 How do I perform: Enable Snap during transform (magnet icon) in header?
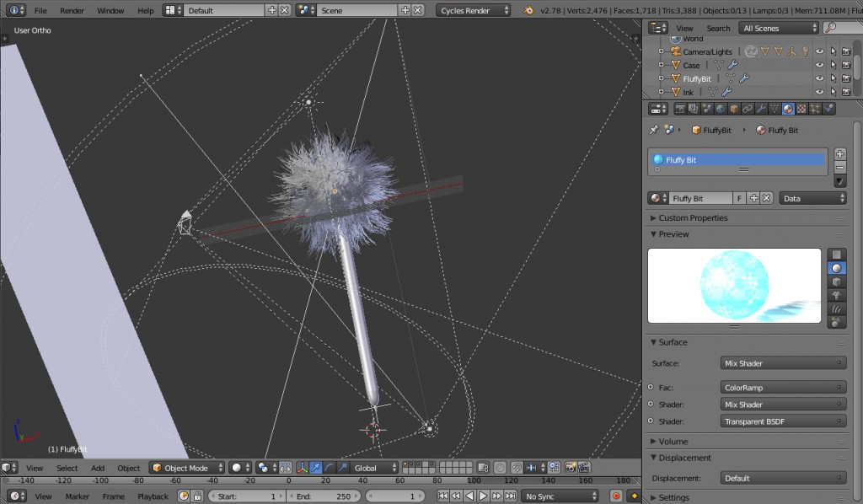pyautogui.click(x=518, y=467)
